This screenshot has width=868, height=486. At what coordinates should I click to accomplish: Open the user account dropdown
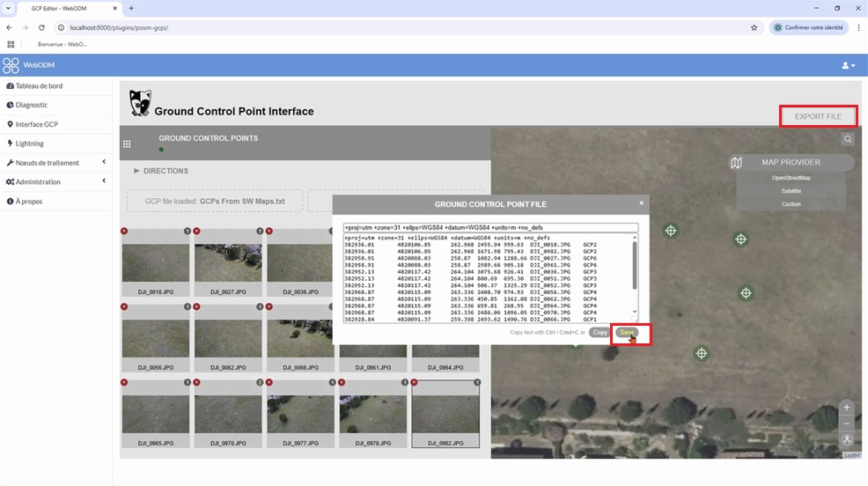pos(848,65)
